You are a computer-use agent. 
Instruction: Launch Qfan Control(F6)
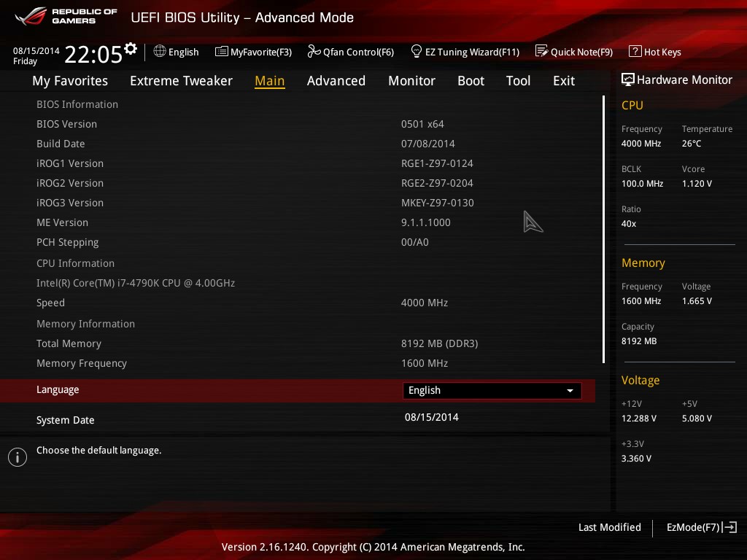tap(351, 52)
